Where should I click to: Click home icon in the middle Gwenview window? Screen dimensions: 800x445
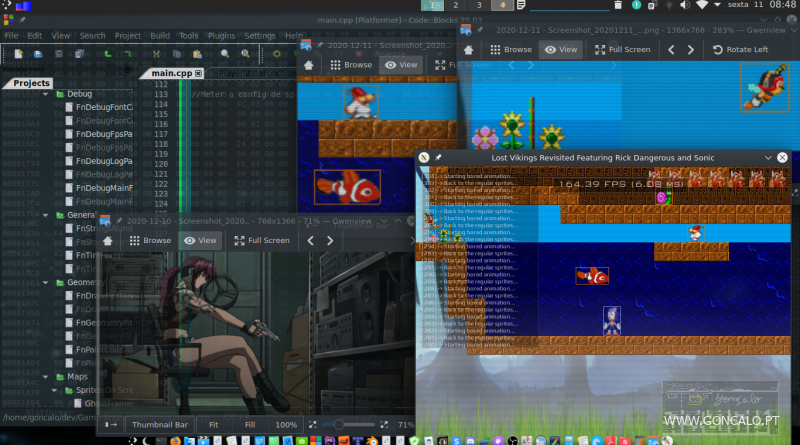point(309,65)
